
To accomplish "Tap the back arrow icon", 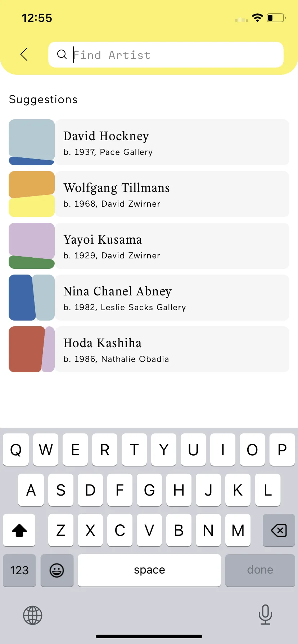I will click(x=24, y=54).
